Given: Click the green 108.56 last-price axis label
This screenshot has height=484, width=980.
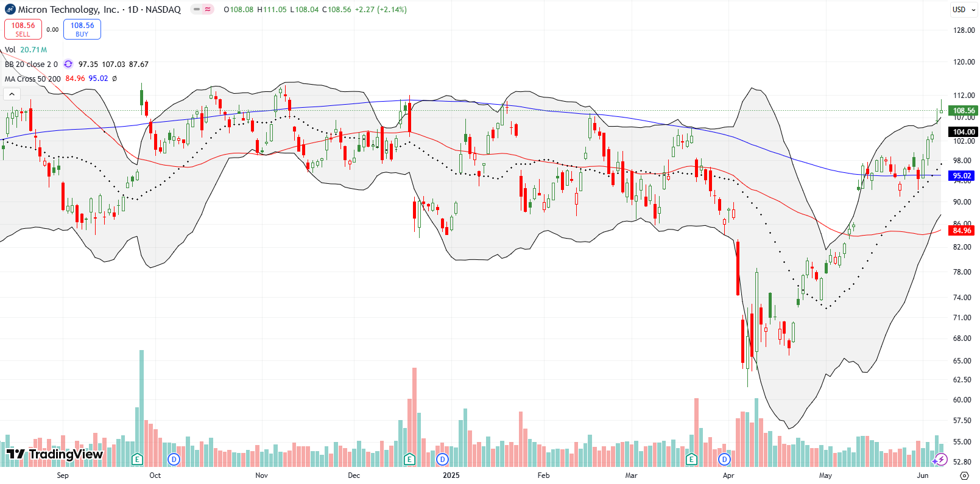Looking at the screenshot, I should point(964,111).
